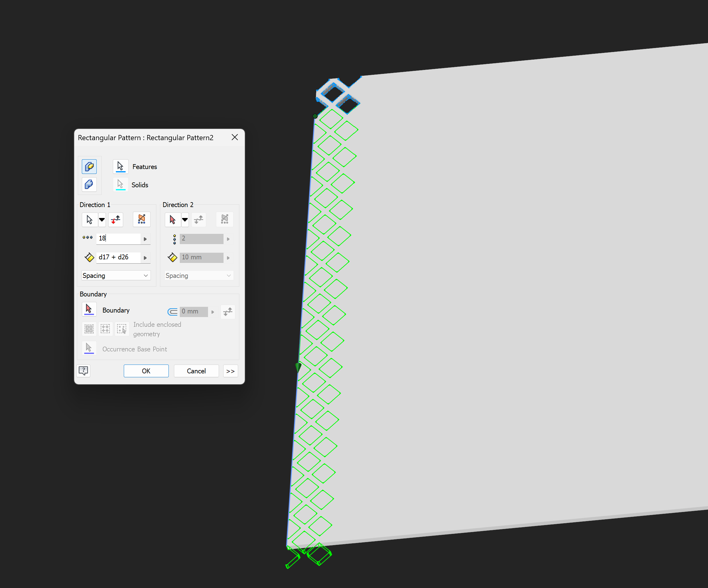Open Direction 1 selector dropdown arrow
The image size is (708, 588).
click(102, 220)
